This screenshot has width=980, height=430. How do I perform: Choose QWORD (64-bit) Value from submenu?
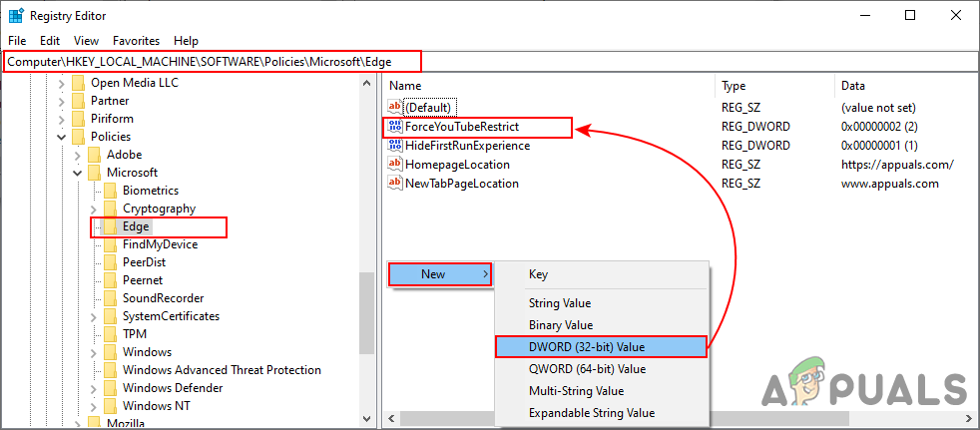click(x=601, y=369)
